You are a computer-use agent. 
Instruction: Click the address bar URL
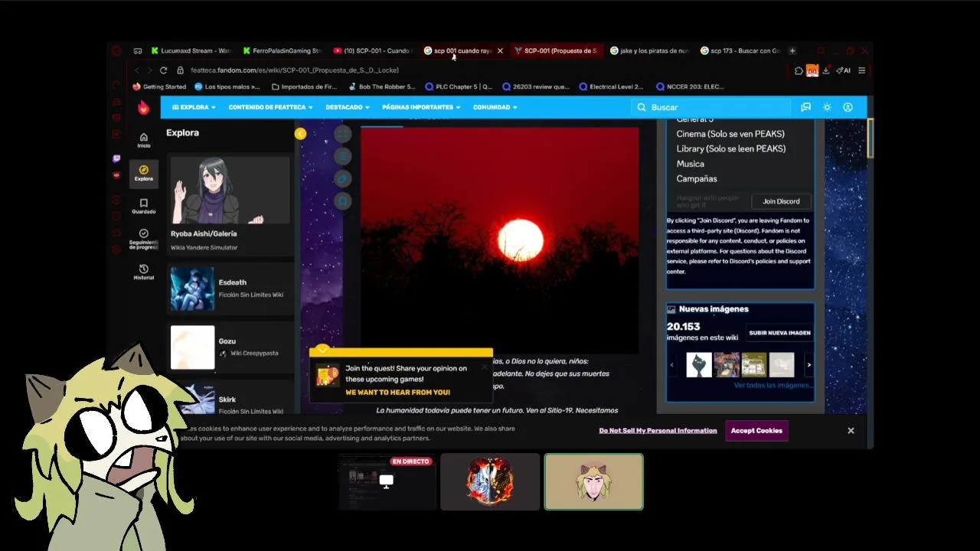coord(295,70)
